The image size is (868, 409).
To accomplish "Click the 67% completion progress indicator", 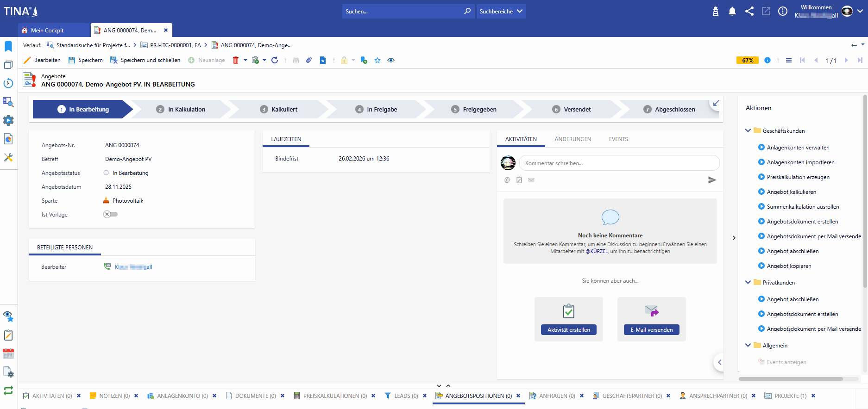I will pos(747,60).
